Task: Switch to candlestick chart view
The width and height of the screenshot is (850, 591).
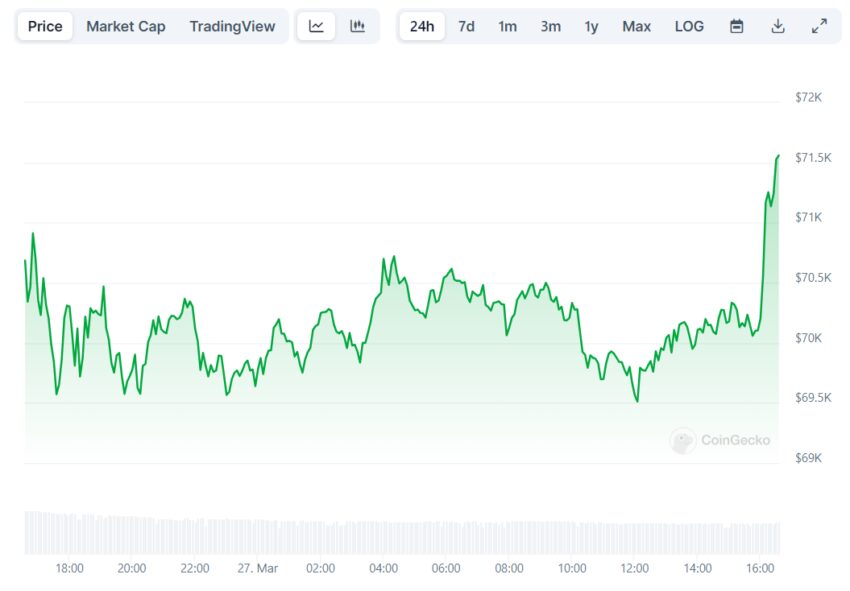Action: 357,26
